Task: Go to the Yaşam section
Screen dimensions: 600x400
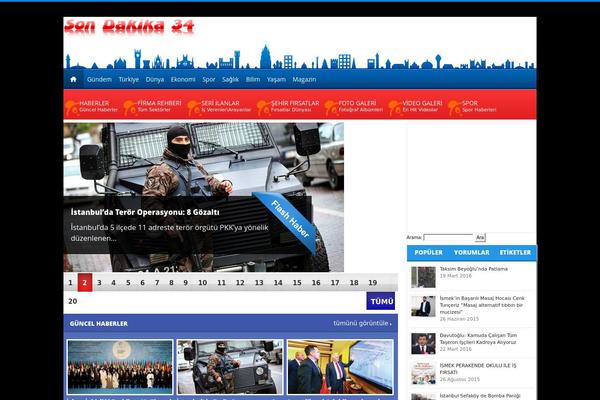Action: [x=276, y=79]
